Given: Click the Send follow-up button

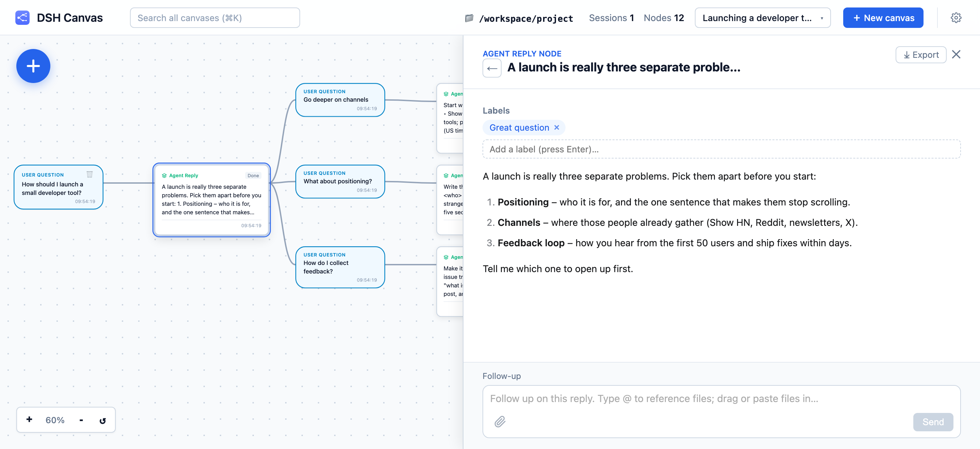Looking at the screenshot, I should click(933, 422).
